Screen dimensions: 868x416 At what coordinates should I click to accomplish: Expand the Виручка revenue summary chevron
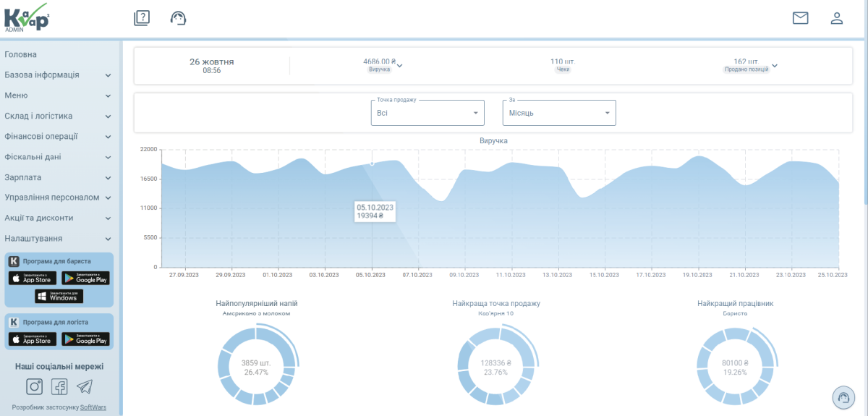(399, 66)
